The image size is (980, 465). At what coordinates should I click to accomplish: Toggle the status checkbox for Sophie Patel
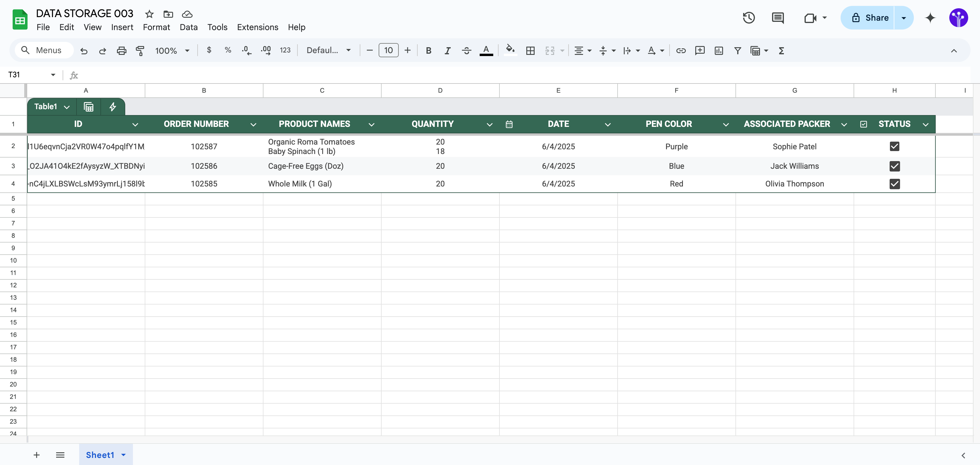894,147
